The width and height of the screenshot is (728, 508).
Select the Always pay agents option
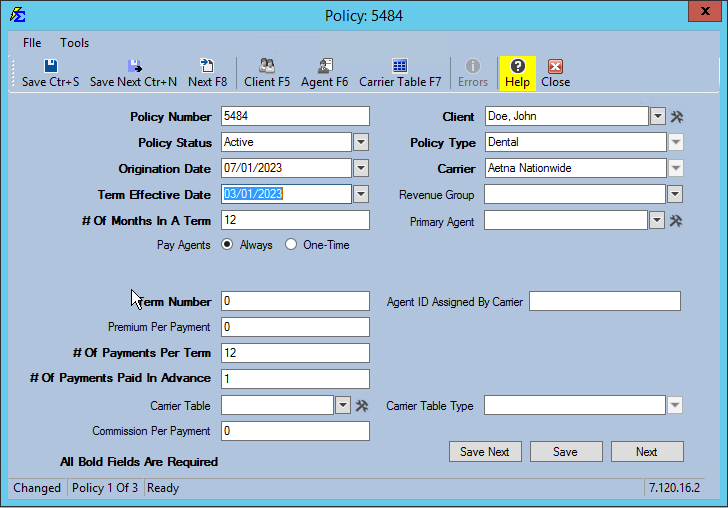(227, 244)
